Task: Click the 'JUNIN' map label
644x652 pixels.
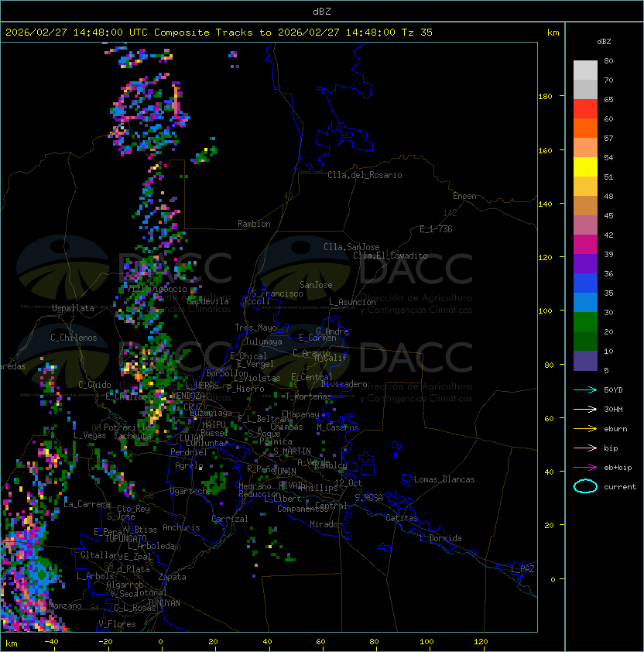Action: coord(284,472)
